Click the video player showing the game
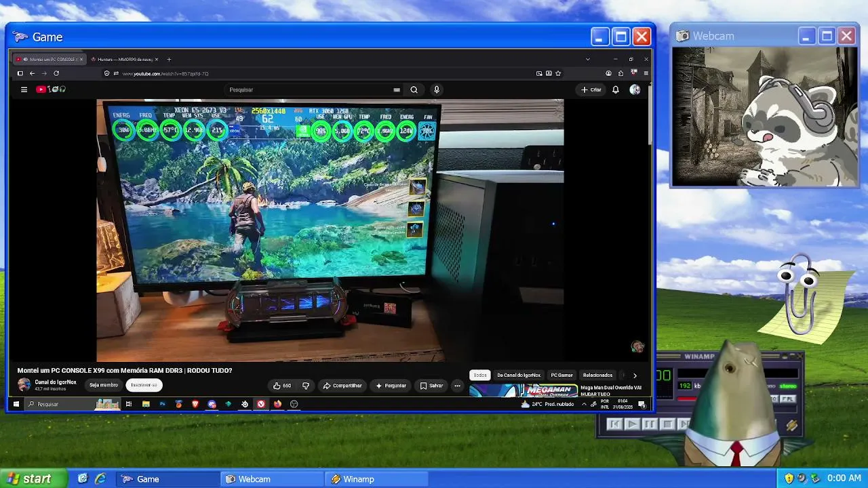This screenshot has height=488, width=868. coord(330,230)
